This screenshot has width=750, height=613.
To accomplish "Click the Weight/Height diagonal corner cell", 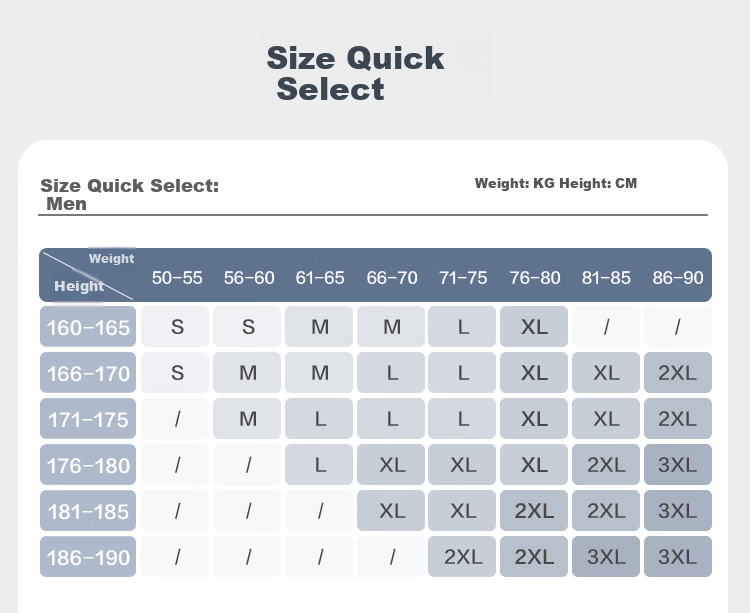I will 88,275.
